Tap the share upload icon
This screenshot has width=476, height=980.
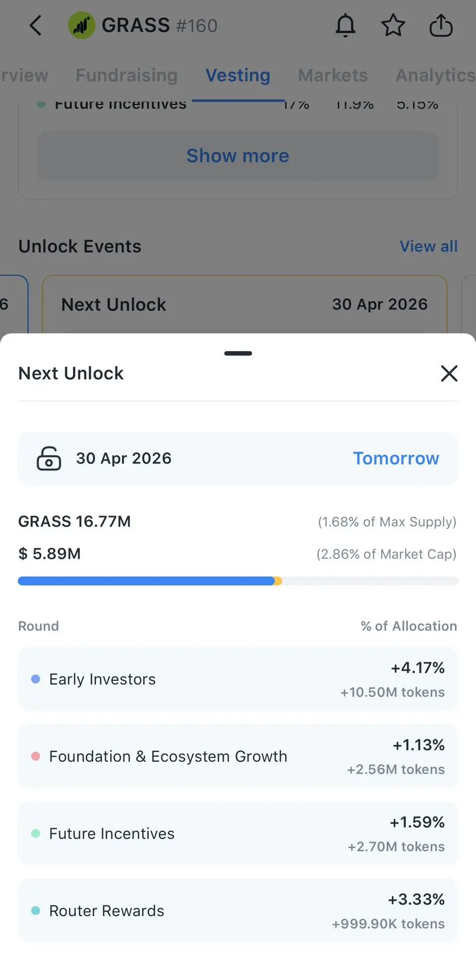pos(441,26)
